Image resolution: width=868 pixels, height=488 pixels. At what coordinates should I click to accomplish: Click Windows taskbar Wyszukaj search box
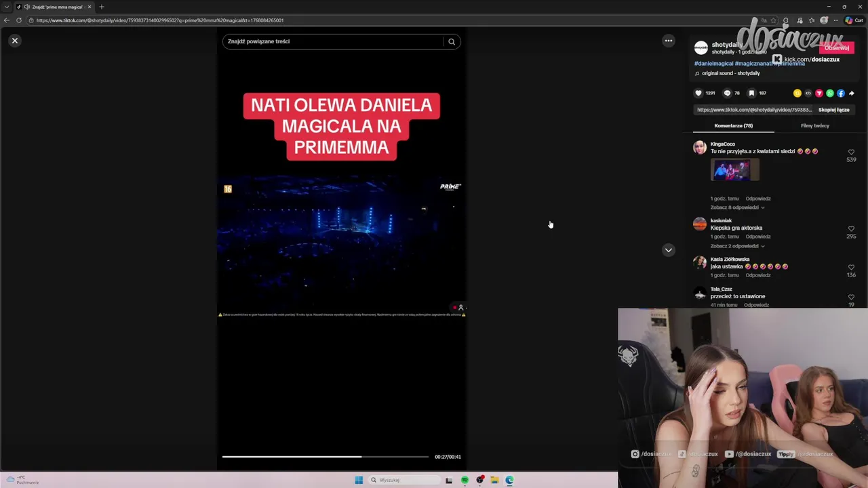coord(405,480)
